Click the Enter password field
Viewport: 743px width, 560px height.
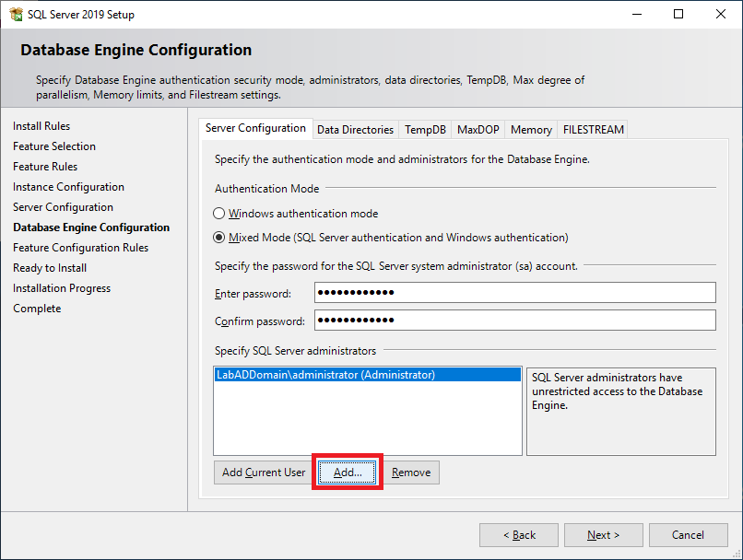[x=514, y=293]
